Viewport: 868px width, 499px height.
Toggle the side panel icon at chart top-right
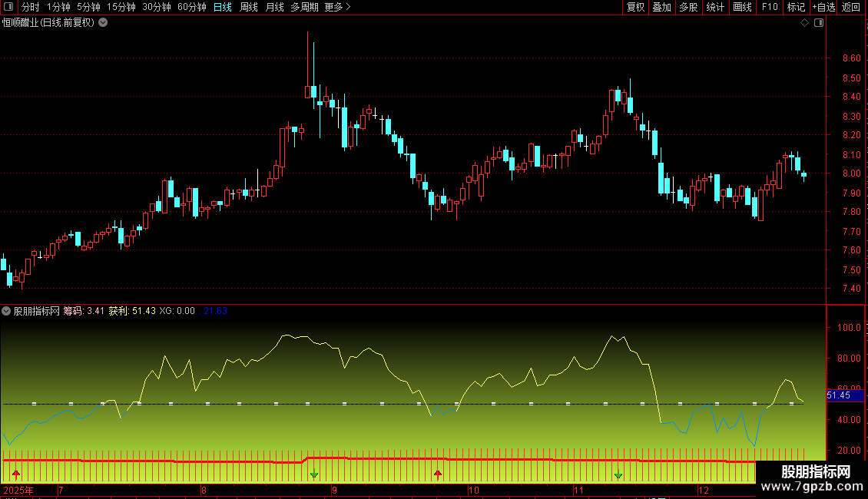[819, 23]
